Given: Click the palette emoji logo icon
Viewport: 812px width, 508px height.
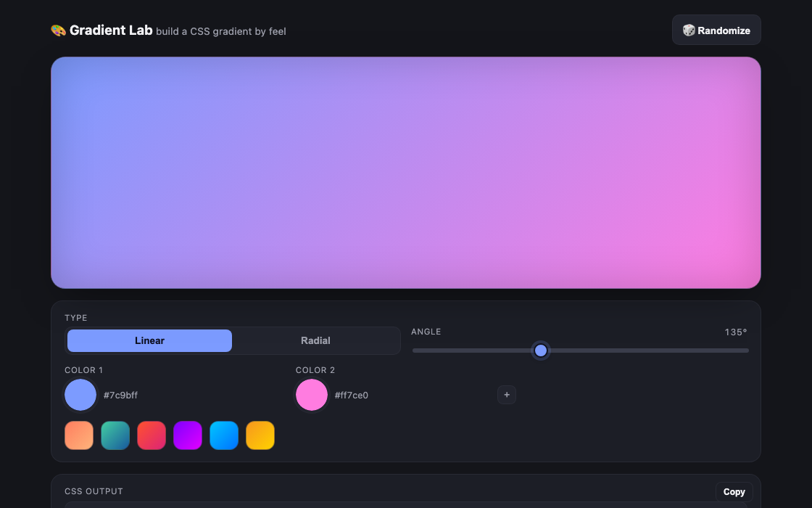Looking at the screenshot, I should pyautogui.click(x=58, y=30).
